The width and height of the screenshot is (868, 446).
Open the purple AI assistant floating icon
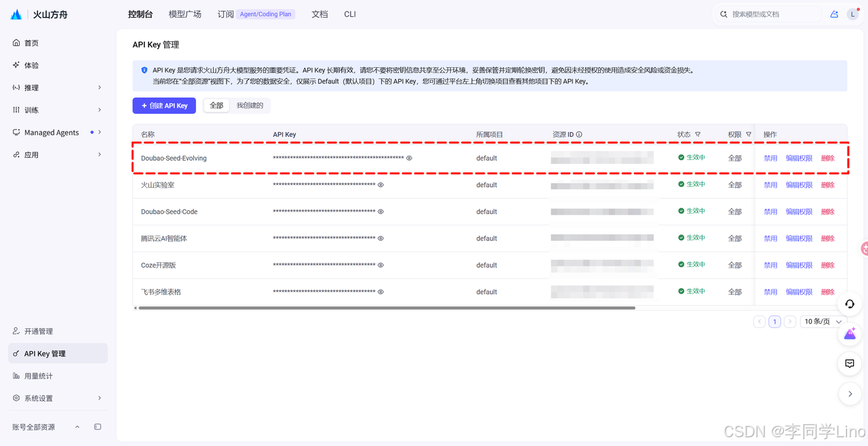pyautogui.click(x=850, y=333)
